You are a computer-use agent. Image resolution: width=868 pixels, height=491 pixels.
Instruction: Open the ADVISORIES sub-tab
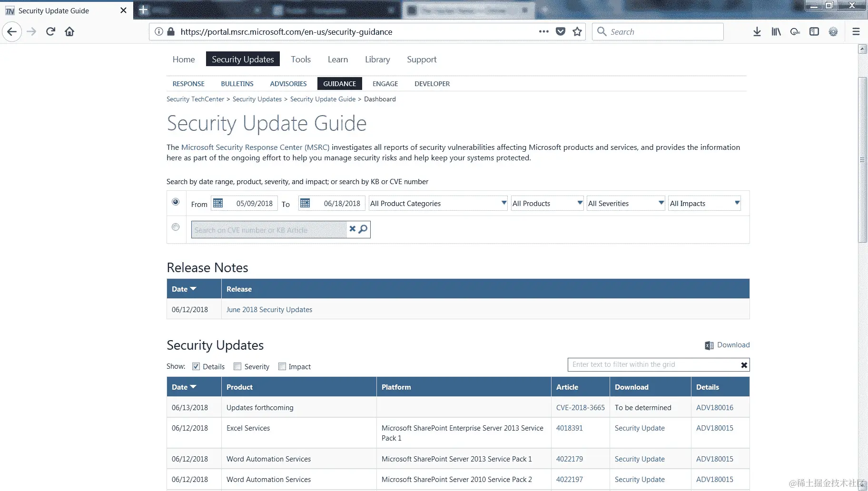[x=288, y=84]
